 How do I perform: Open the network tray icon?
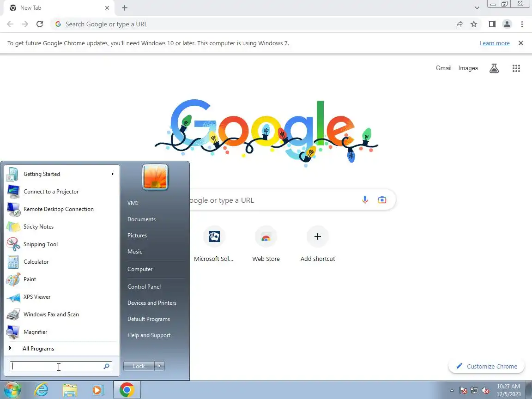click(474, 391)
